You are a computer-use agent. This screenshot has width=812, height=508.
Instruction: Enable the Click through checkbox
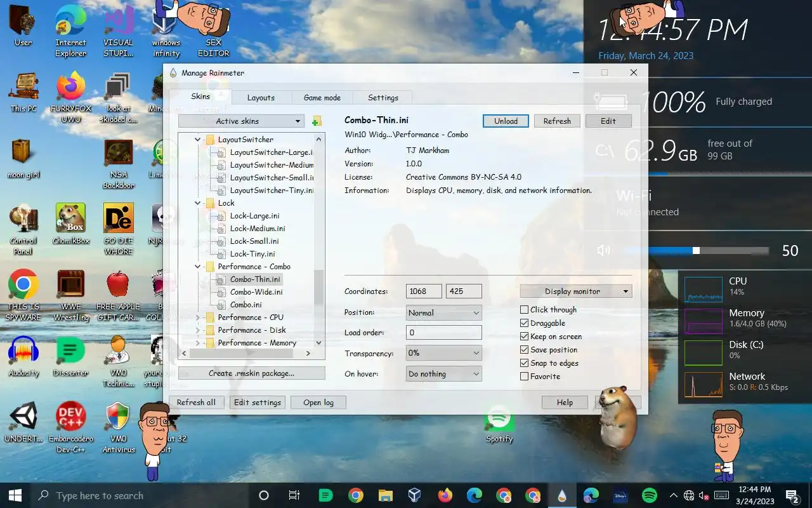tap(524, 310)
